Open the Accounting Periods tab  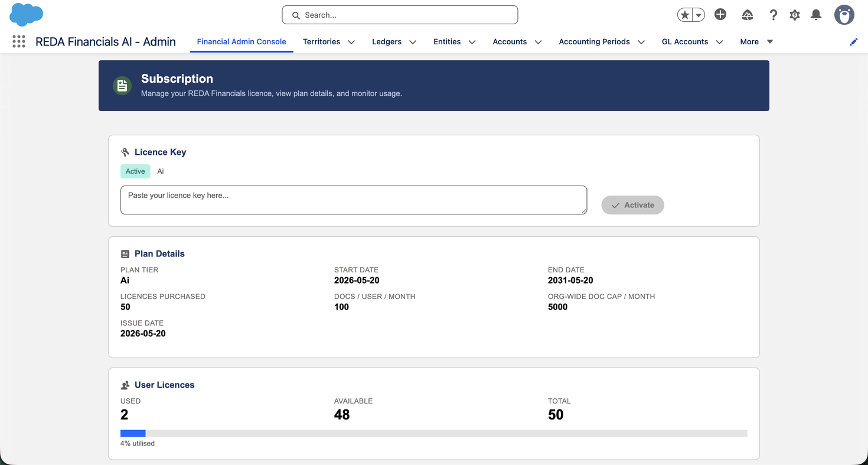point(594,41)
